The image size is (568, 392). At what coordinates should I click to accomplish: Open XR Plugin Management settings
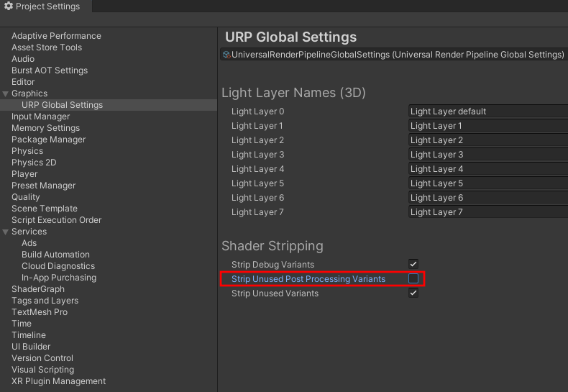click(58, 381)
